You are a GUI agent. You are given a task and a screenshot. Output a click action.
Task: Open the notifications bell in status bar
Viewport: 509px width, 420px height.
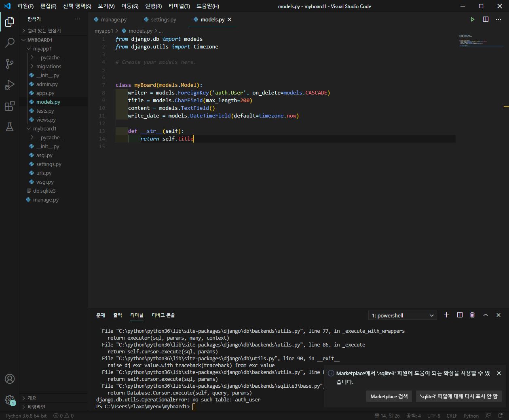tap(500, 416)
